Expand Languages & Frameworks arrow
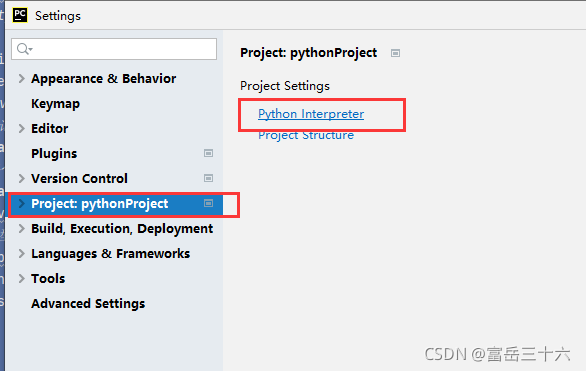This screenshot has width=586, height=371. (x=22, y=254)
